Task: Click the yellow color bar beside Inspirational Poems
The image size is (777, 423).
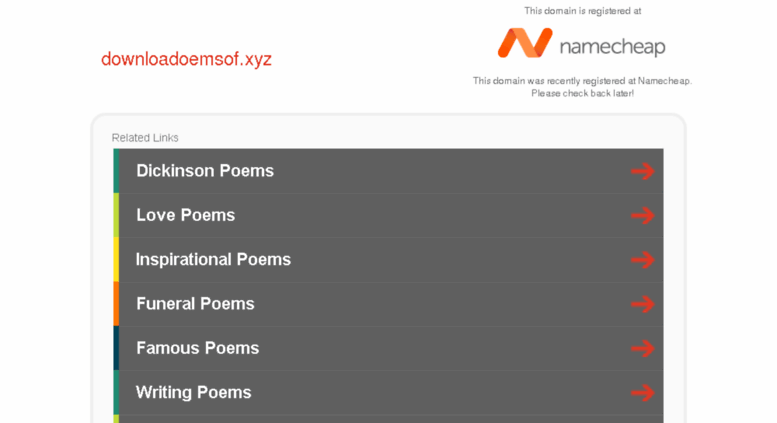Action: [x=116, y=260]
